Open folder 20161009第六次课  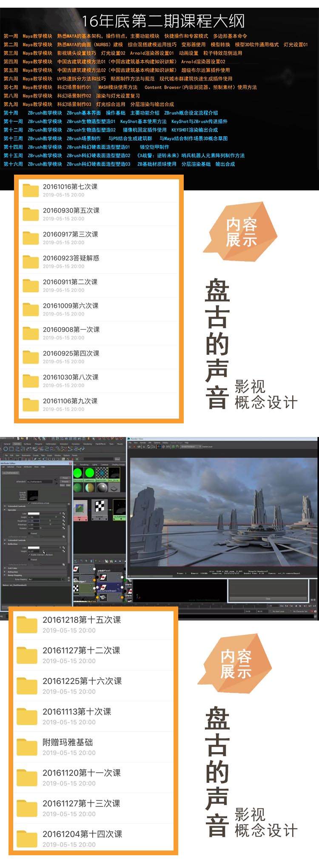tap(99, 310)
